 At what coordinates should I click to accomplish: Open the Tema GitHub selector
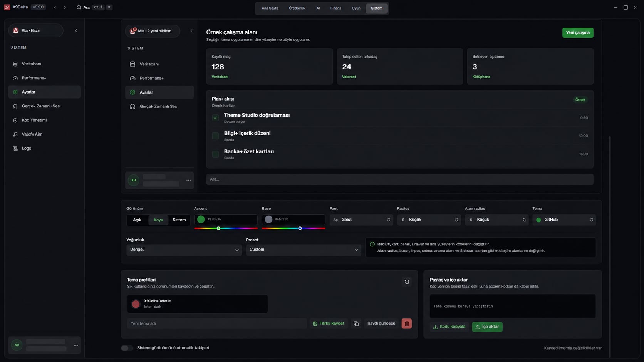pos(564,220)
